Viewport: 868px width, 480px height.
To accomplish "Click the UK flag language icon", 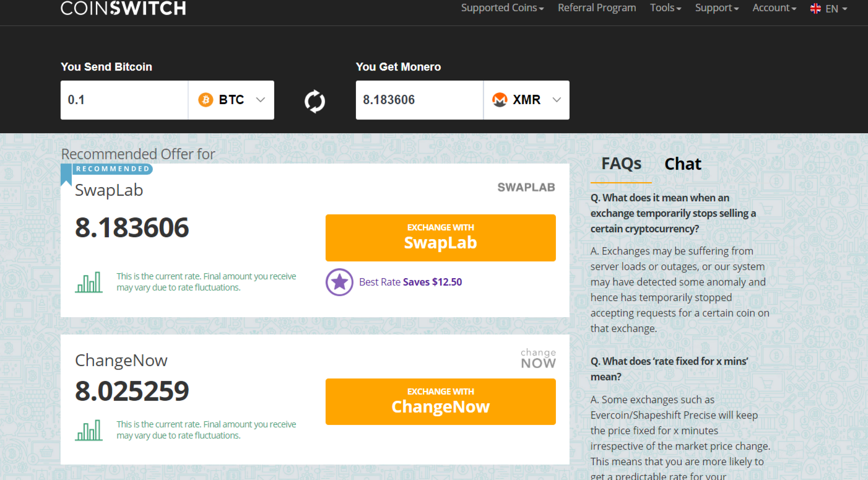I will point(815,9).
